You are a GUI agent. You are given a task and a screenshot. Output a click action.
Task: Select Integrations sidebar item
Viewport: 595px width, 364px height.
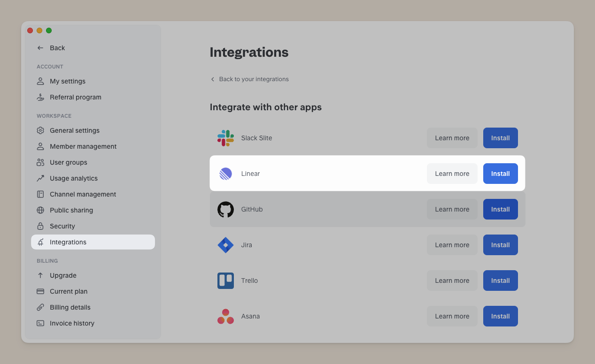click(x=93, y=242)
